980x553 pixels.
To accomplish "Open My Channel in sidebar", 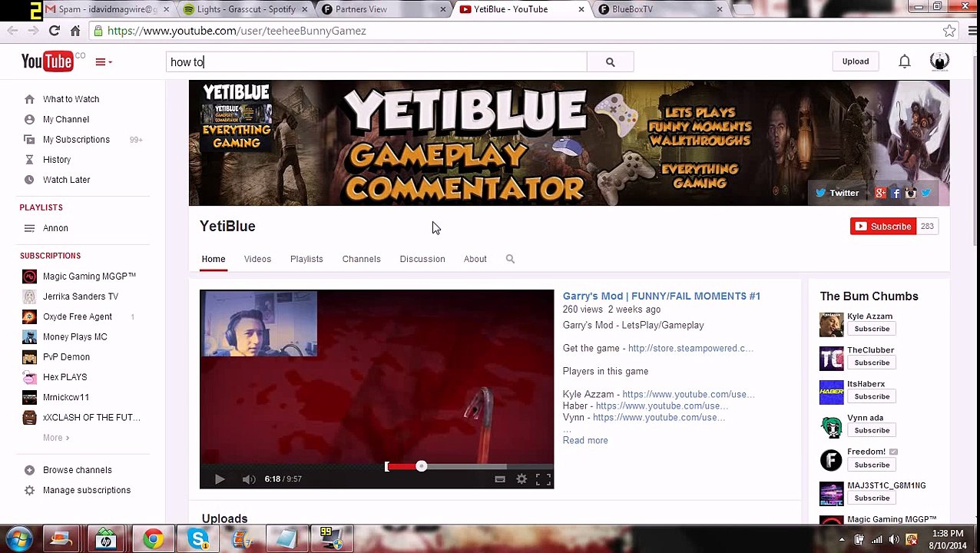I will click(66, 119).
